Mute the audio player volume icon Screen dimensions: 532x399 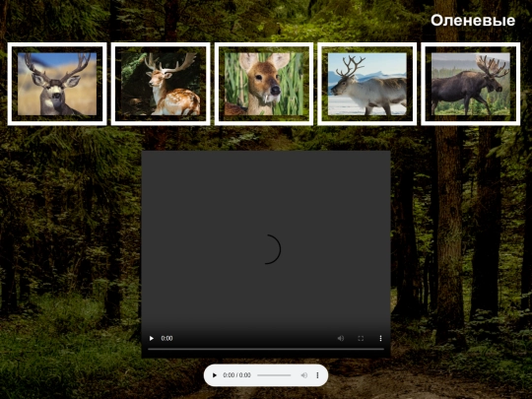coord(304,375)
